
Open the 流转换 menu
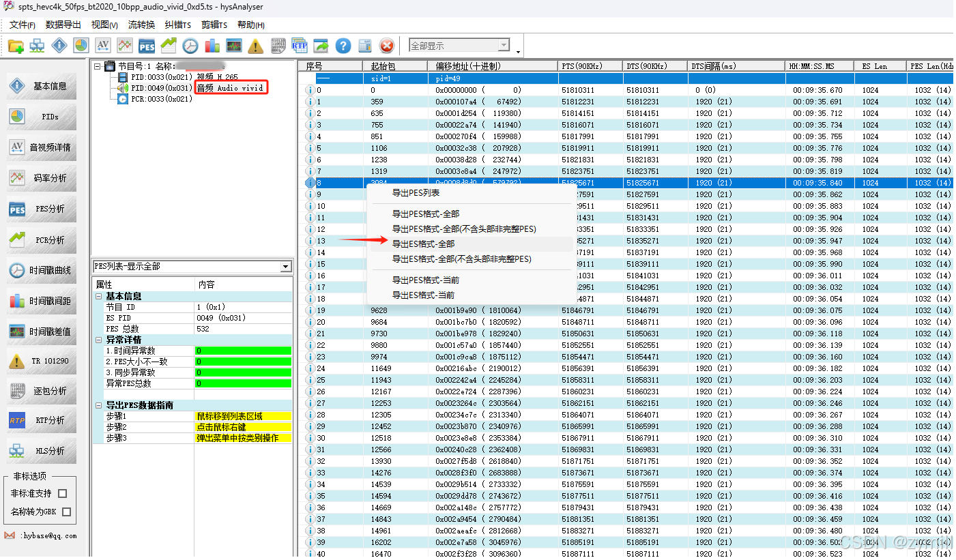point(141,25)
